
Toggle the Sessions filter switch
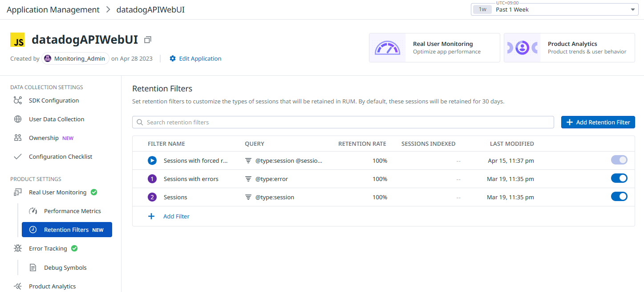click(x=619, y=196)
